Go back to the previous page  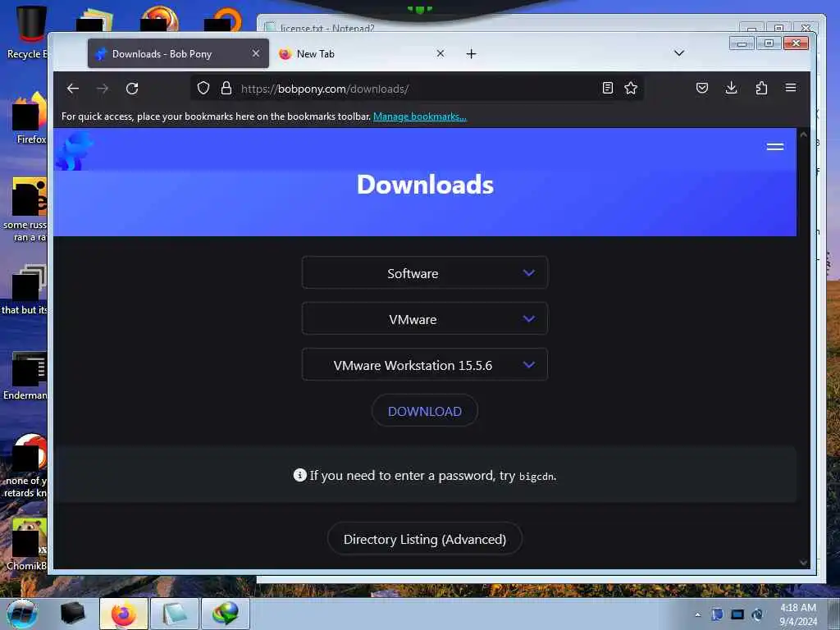pos(73,89)
